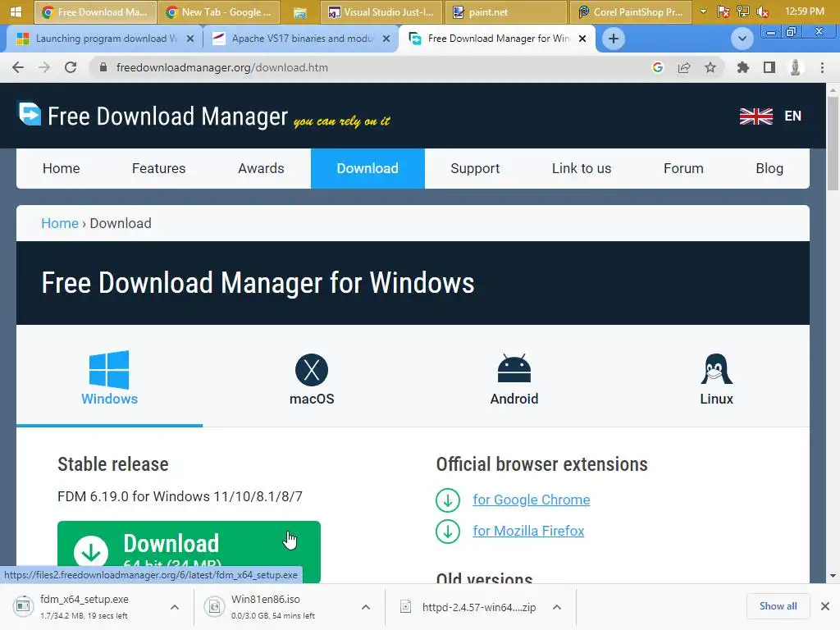Open the Awards navigation item

[x=261, y=168]
